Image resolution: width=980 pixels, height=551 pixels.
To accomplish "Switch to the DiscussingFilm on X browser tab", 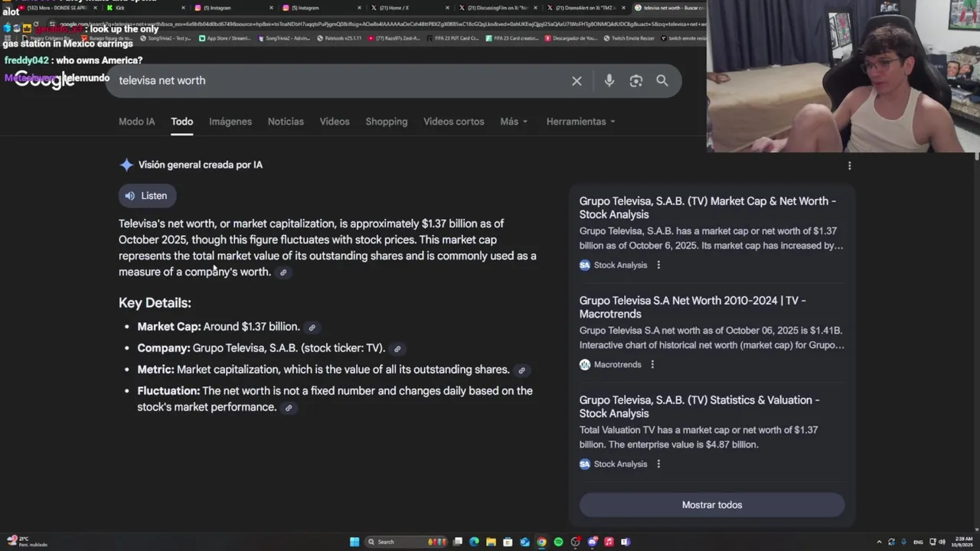I will (498, 8).
